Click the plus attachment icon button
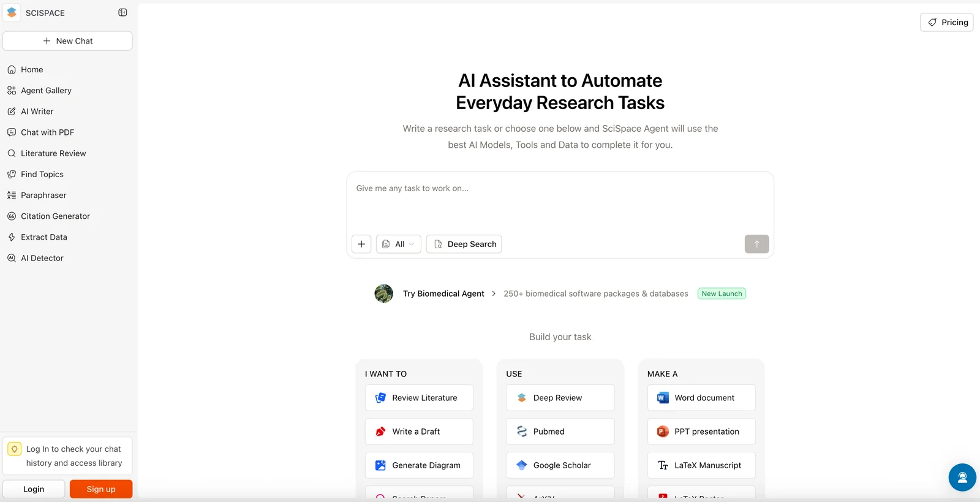The width and height of the screenshot is (980, 502). (x=361, y=244)
